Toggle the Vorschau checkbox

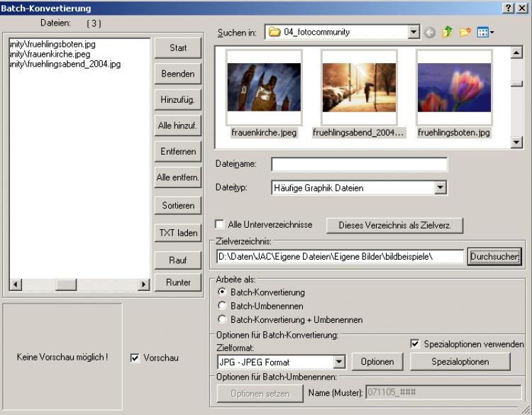tap(135, 358)
